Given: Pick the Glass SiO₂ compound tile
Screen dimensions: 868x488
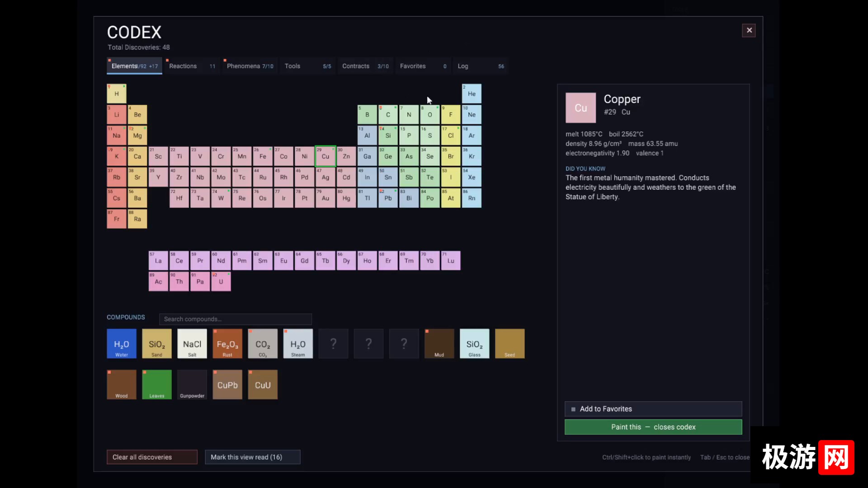Looking at the screenshot, I should [475, 343].
